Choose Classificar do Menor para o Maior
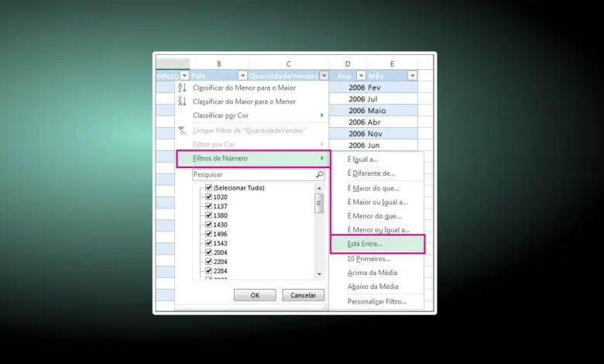Screen dimensions: 604x364 (x=244, y=88)
